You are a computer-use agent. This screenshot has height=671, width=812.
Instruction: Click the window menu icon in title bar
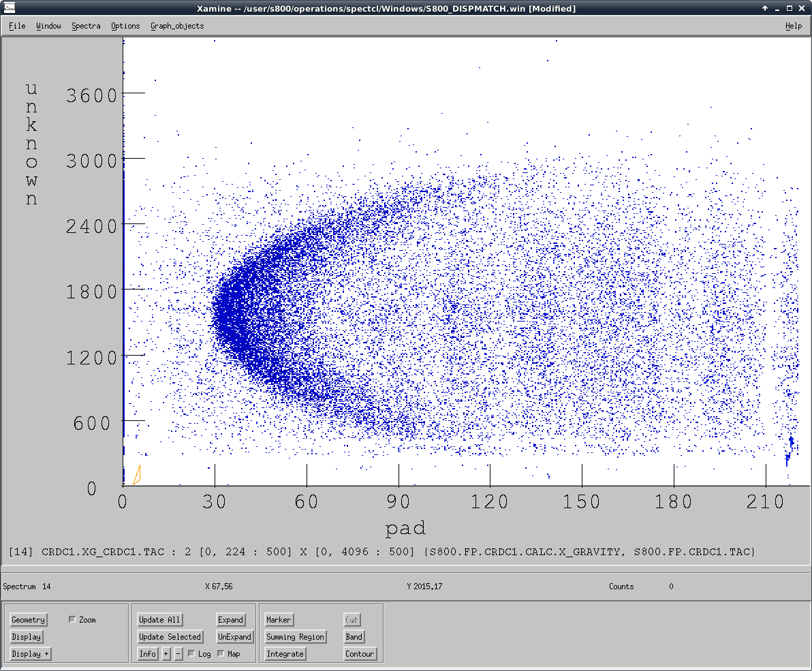(x=9, y=8)
